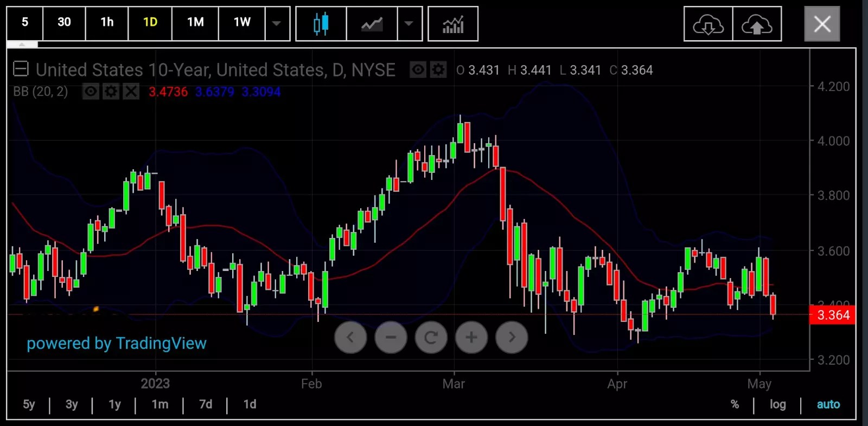The image size is (868, 426).
Task: Click the Apr time axis label
Action: [x=617, y=384]
